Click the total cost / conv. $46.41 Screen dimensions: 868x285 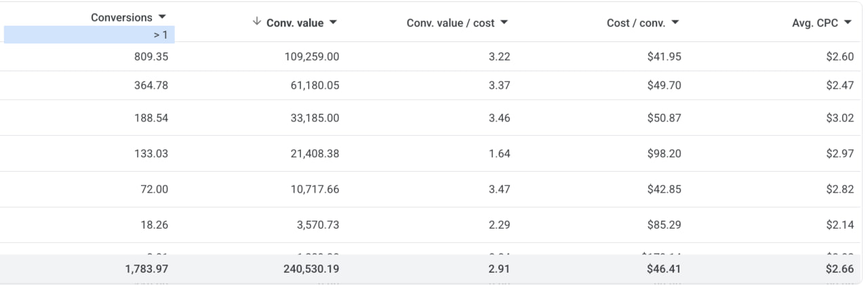tap(665, 269)
